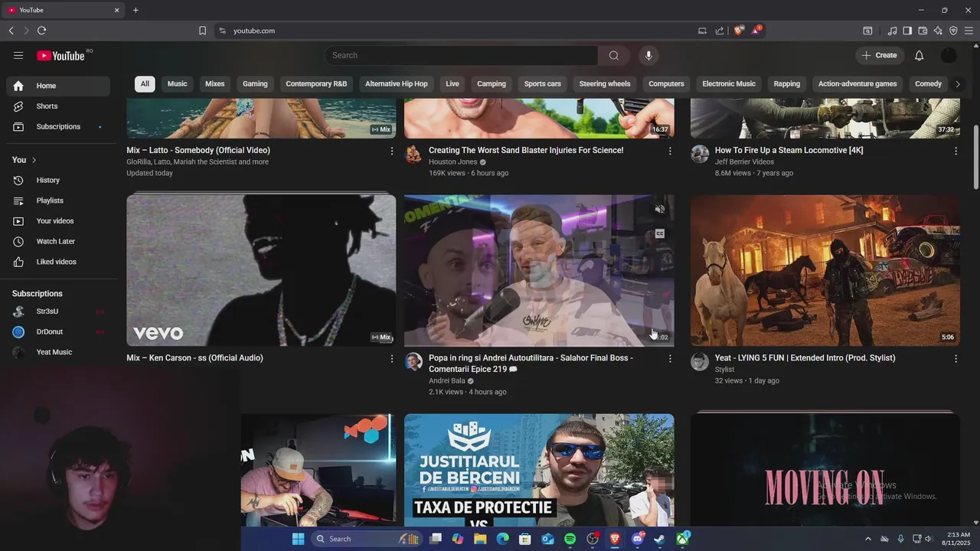Open Shorts in sidebar
The image size is (980, 551).
pyautogui.click(x=58, y=106)
